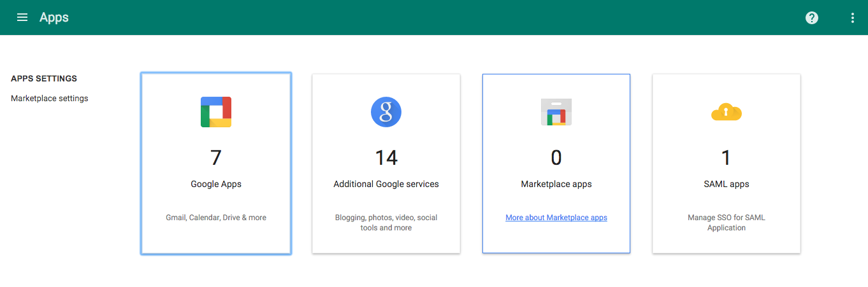The height and width of the screenshot is (287, 868).
Task: Open the three-dot more options menu
Action: point(853,18)
